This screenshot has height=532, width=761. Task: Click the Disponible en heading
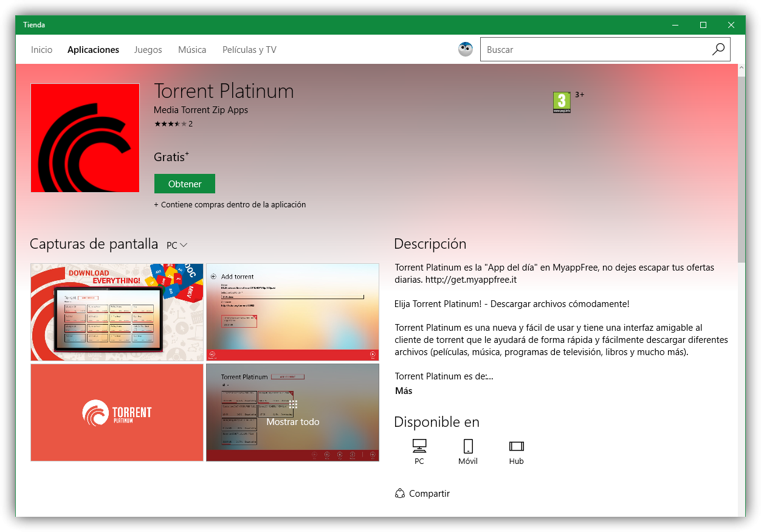(436, 422)
